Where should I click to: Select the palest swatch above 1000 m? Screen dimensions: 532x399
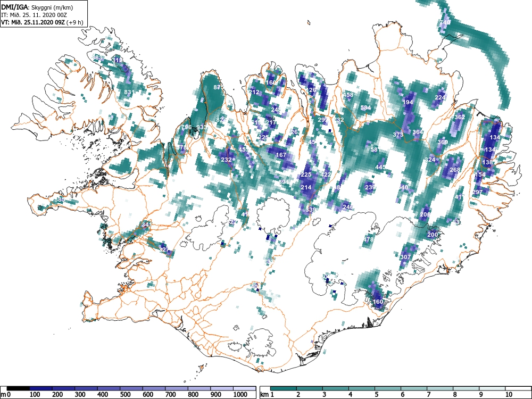point(244,388)
